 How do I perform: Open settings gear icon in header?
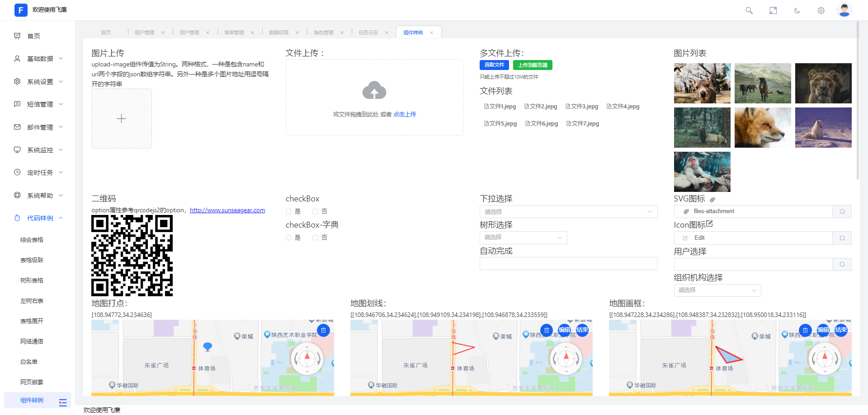[x=821, y=10]
